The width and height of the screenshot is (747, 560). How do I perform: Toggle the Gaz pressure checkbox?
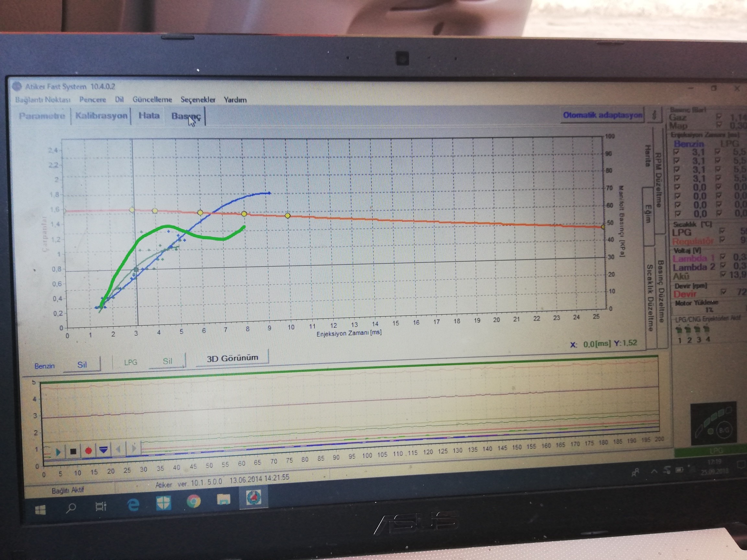click(x=719, y=117)
